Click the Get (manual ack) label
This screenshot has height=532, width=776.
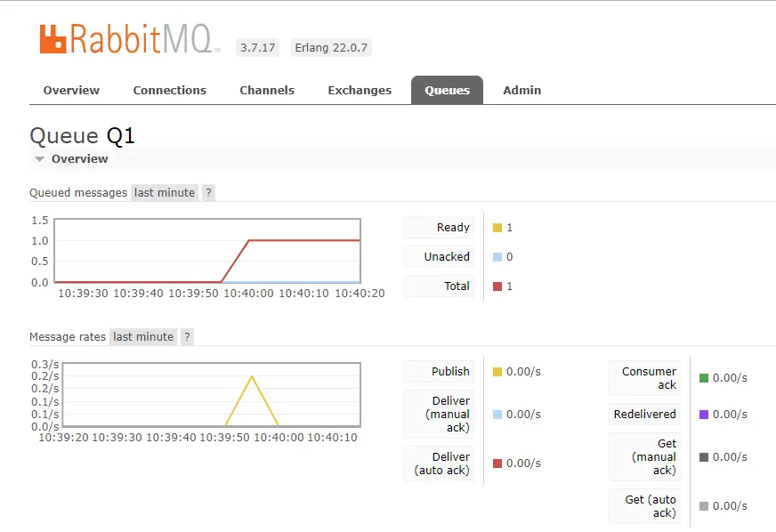[645, 456]
